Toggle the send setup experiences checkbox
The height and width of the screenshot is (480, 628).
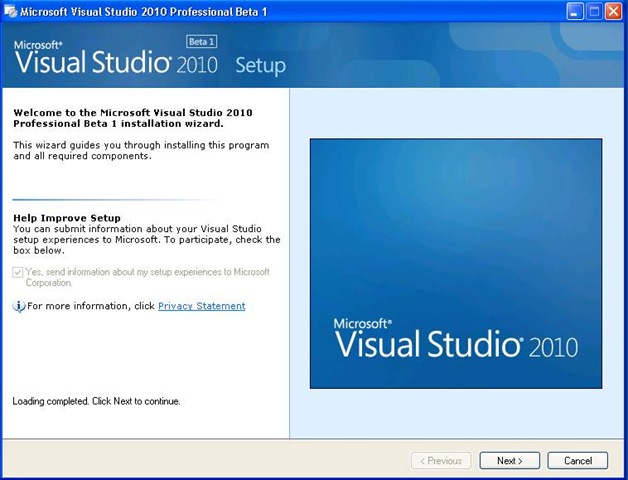[18, 272]
